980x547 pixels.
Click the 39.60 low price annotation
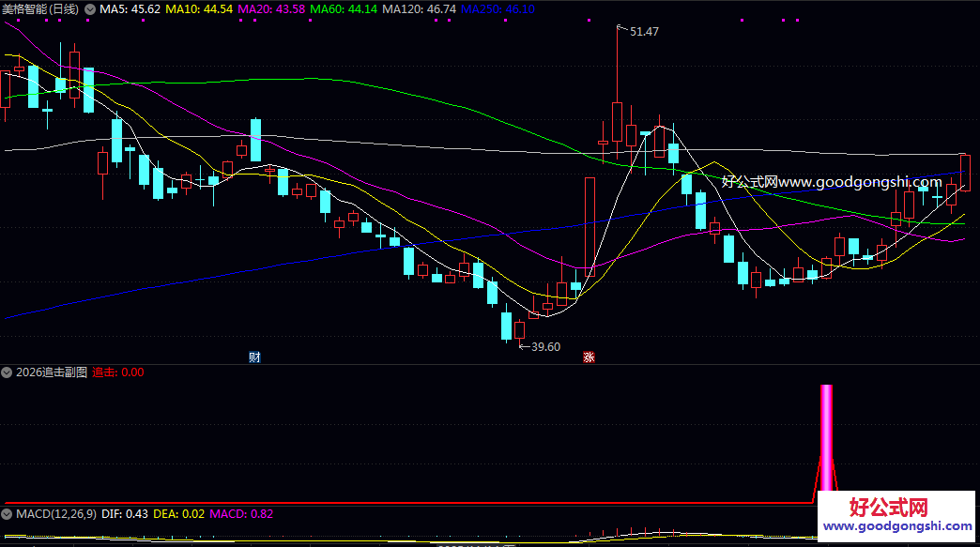(545, 347)
